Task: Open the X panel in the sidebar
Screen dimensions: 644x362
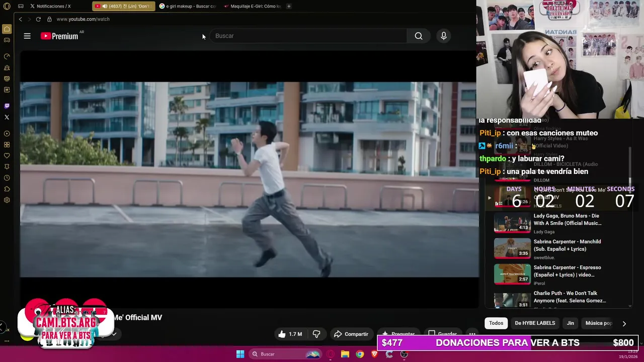Action: 7,117
